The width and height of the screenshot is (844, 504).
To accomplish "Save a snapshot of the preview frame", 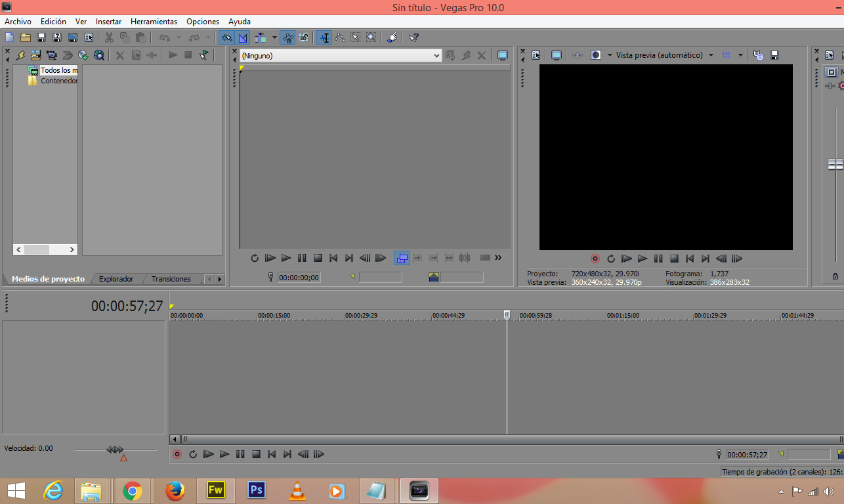I will pyautogui.click(x=774, y=55).
